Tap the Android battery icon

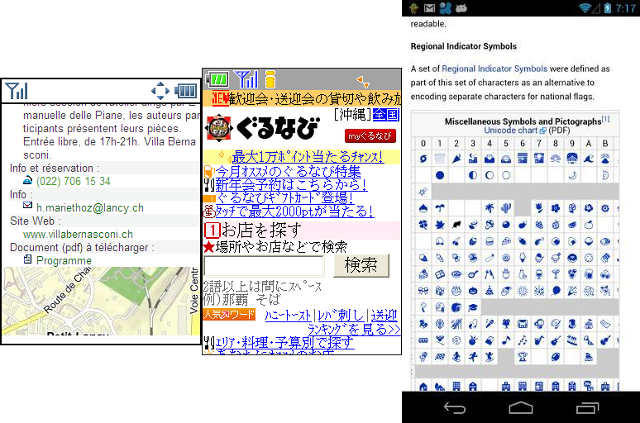coord(607,8)
